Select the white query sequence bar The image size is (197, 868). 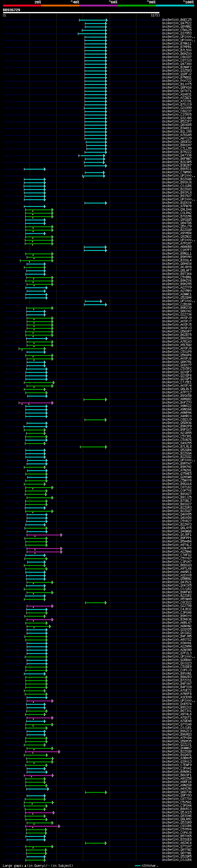point(81,13)
